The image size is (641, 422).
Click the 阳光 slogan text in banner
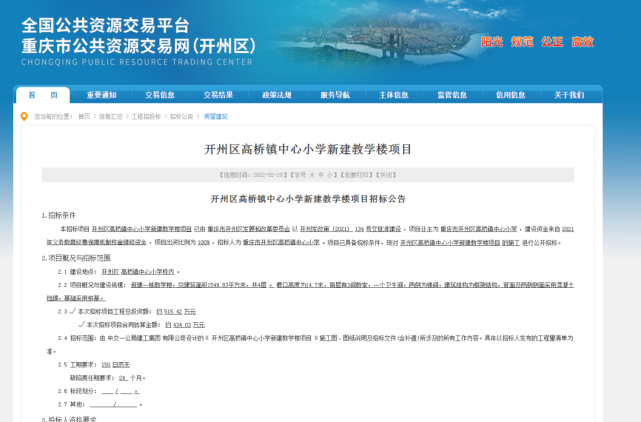pyautogui.click(x=492, y=42)
